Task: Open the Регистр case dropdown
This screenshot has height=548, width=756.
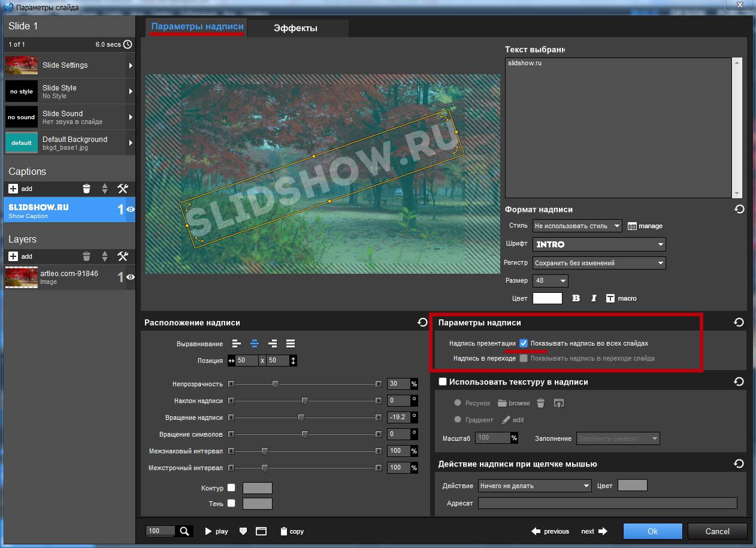Action: click(599, 263)
